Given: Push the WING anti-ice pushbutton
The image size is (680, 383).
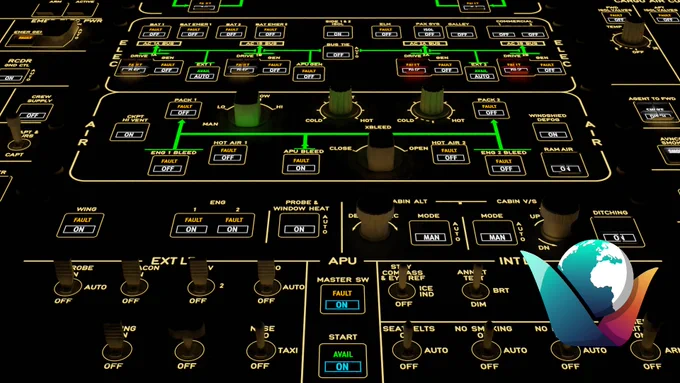Looking at the screenshot, I should [x=81, y=226].
